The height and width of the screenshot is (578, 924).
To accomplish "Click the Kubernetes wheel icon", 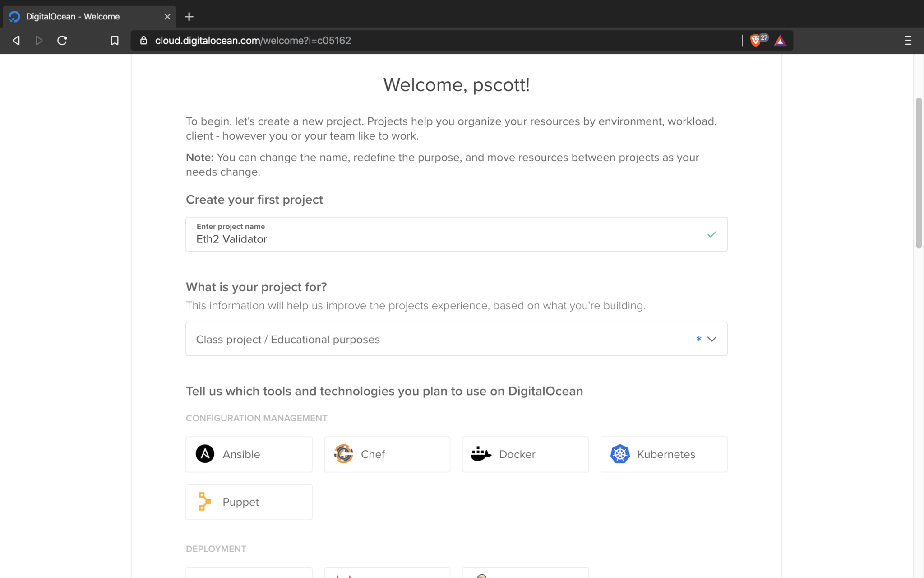I will (620, 454).
